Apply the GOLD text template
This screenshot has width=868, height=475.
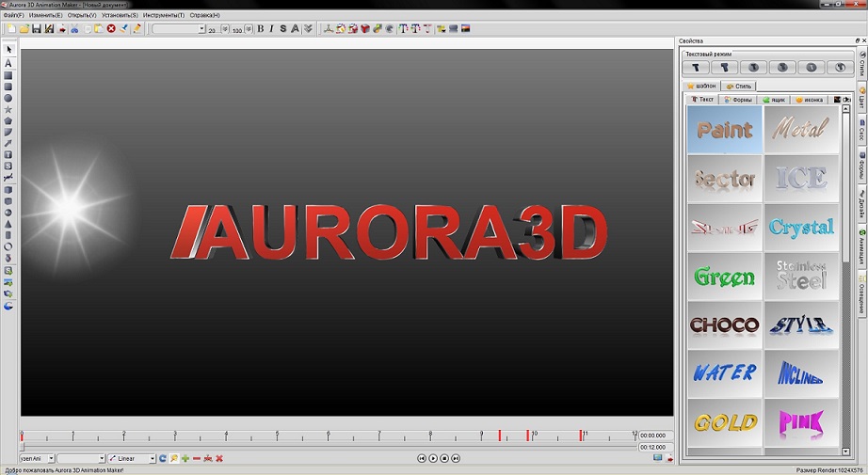(x=725, y=422)
